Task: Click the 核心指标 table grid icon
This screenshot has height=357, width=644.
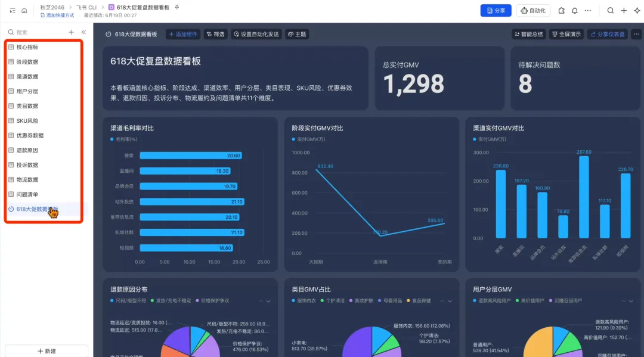Action: point(11,47)
